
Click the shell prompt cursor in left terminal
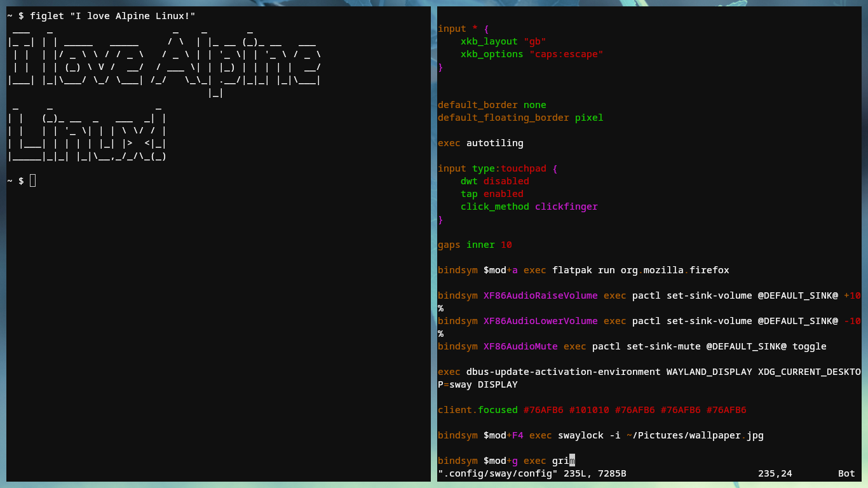[x=33, y=181]
